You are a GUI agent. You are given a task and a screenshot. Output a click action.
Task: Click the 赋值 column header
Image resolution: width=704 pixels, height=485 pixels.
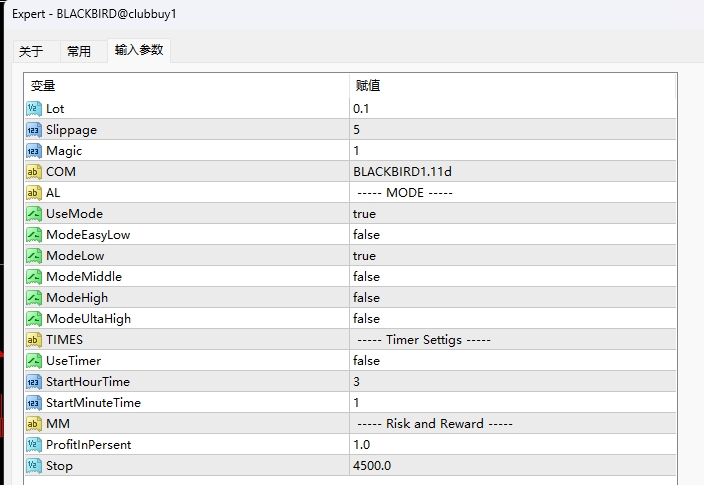coord(368,86)
